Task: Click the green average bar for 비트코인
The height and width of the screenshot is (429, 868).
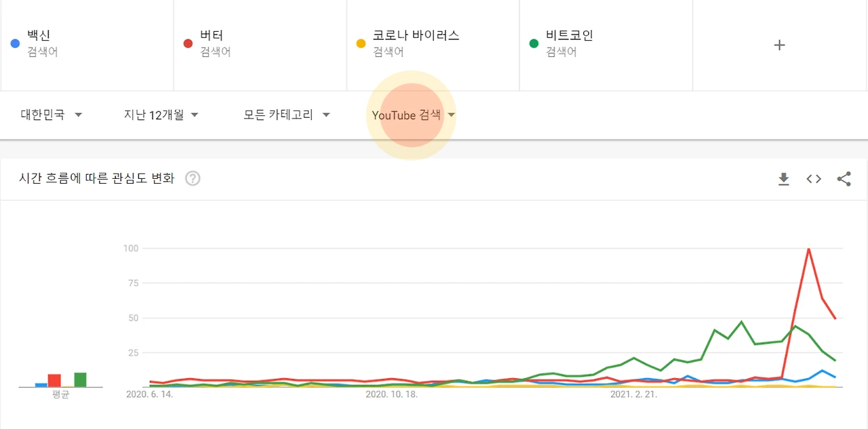Action: click(x=80, y=380)
